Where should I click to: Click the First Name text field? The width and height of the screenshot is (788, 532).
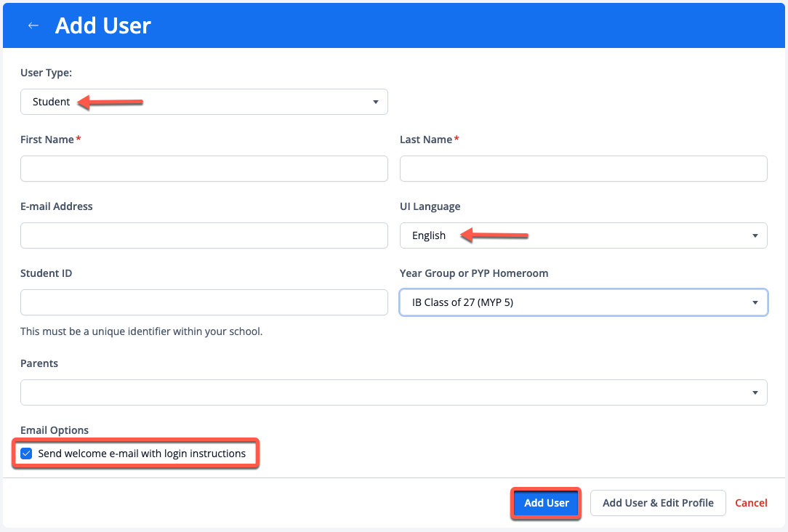click(x=204, y=169)
